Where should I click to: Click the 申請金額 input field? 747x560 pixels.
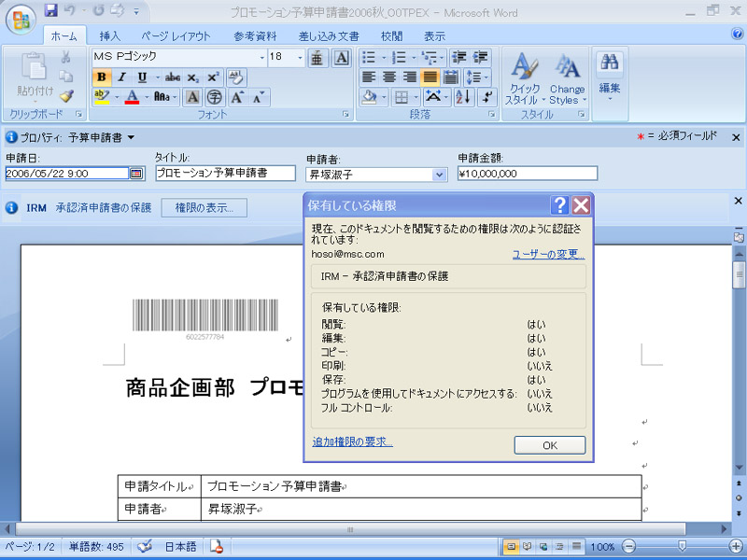527,174
